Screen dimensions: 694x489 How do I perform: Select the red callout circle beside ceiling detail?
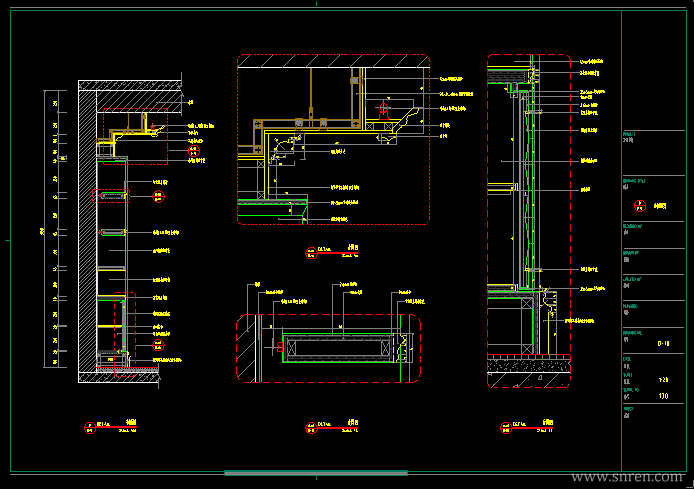click(194, 151)
